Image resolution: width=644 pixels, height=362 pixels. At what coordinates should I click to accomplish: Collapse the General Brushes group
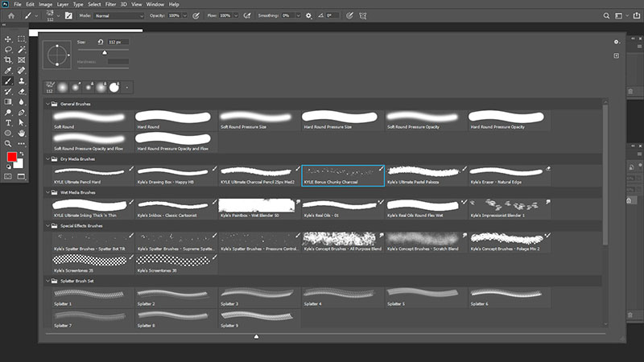47,105
